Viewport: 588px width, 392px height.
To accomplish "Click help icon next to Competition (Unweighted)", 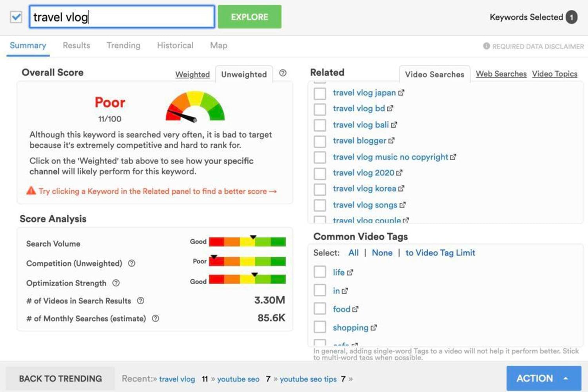I will 132,263.
